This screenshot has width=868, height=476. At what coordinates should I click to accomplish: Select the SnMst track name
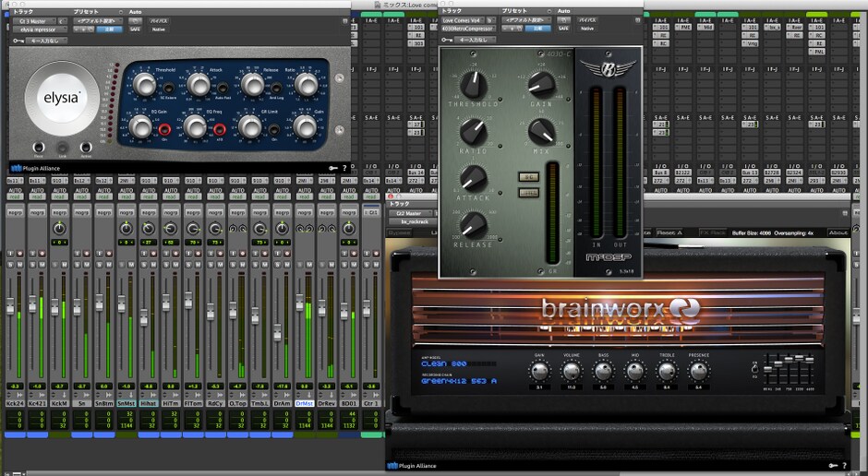pos(127,403)
